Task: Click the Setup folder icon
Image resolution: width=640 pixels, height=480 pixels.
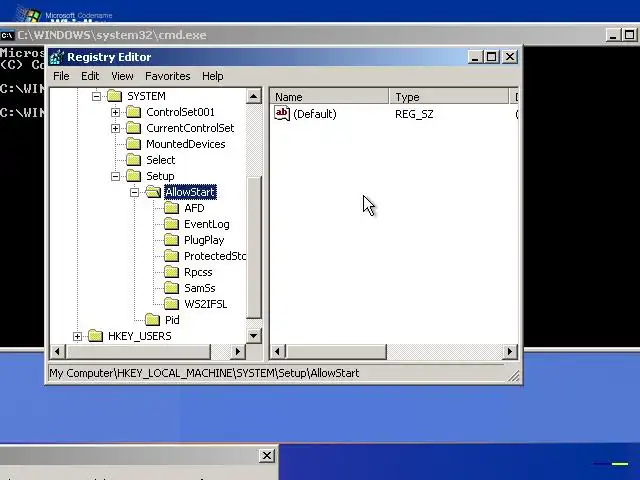Action: tap(134, 176)
